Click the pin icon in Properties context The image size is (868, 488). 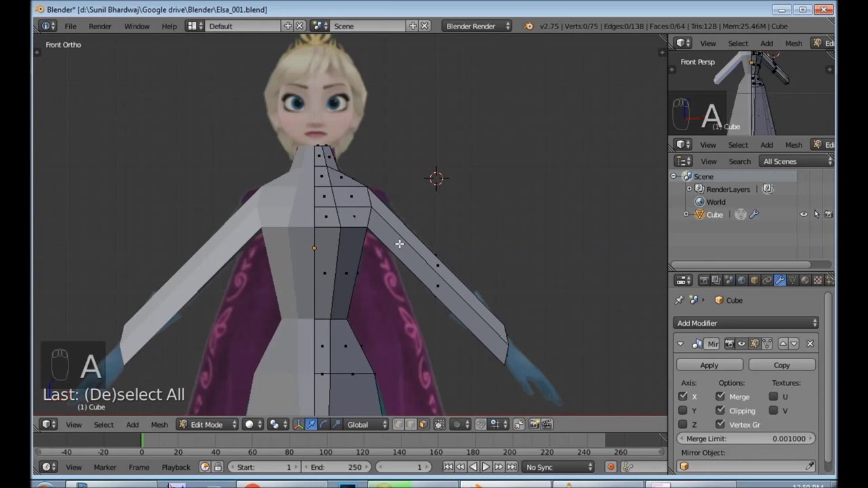(679, 300)
